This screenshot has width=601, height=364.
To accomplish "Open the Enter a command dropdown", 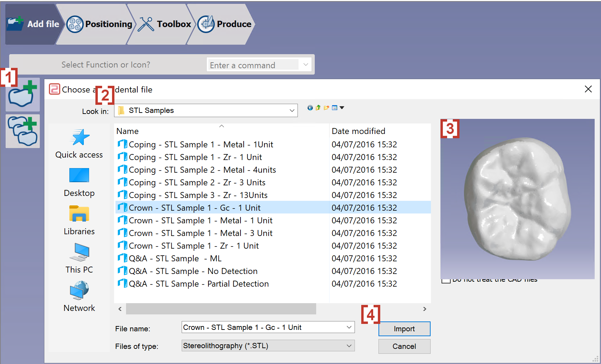I will click(x=306, y=65).
